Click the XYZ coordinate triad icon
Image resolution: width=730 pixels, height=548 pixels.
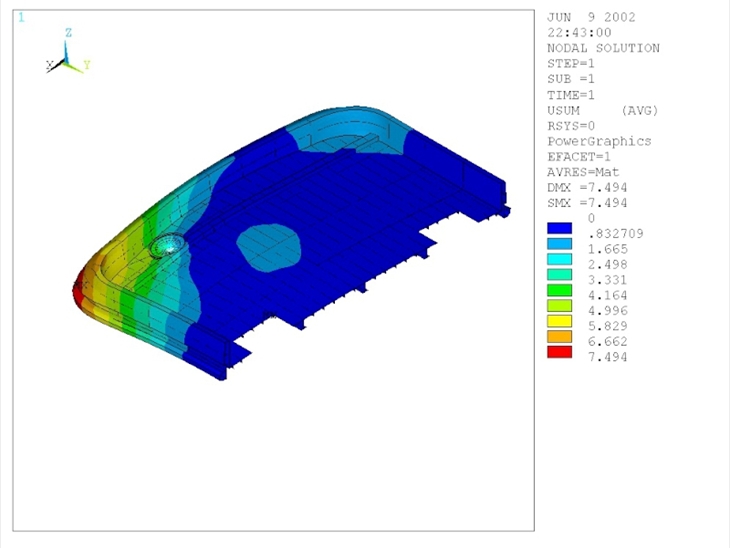68,52
